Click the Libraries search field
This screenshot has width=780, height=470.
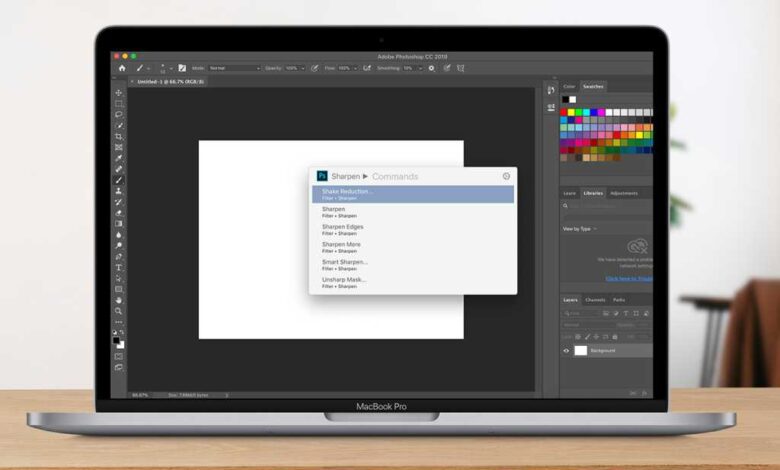coord(607,205)
